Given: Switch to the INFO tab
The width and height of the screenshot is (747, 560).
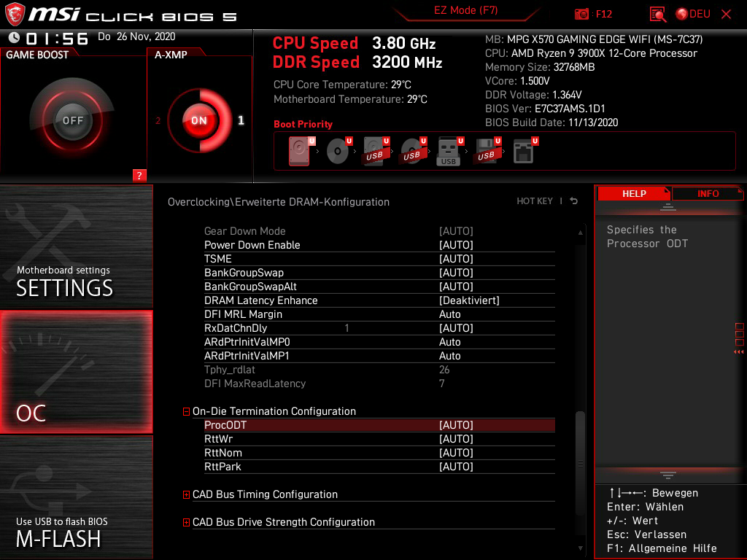Looking at the screenshot, I should pyautogui.click(x=708, y=194).
